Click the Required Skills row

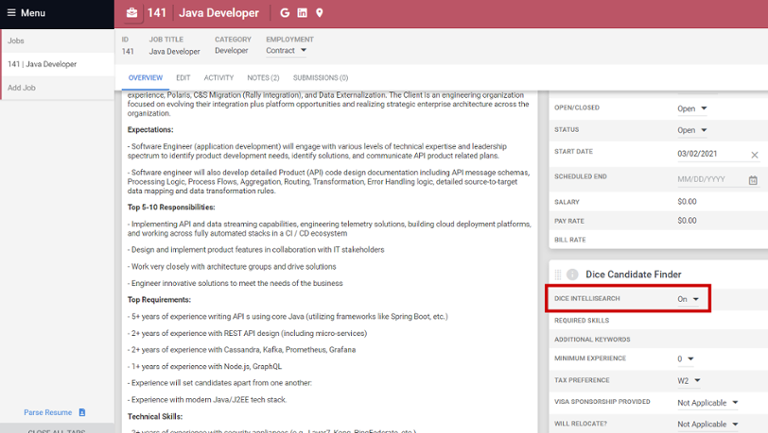(658, 320)
